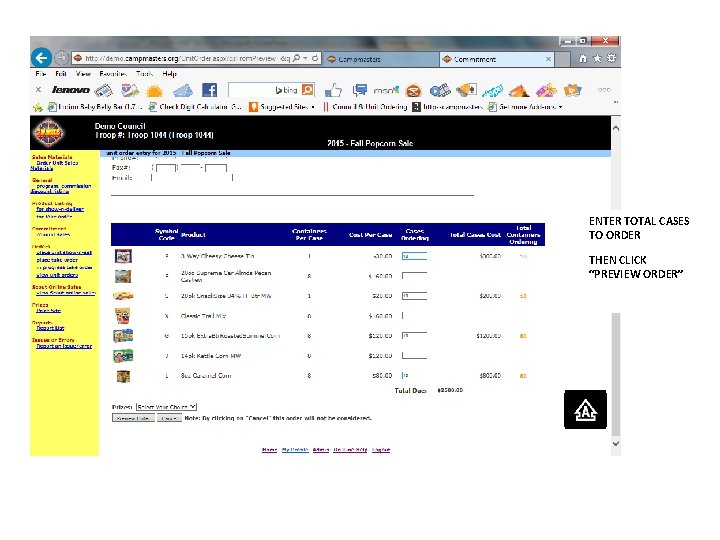Click the page scrollbar up arrow
The image size is (720, 540).
(616, 128)
